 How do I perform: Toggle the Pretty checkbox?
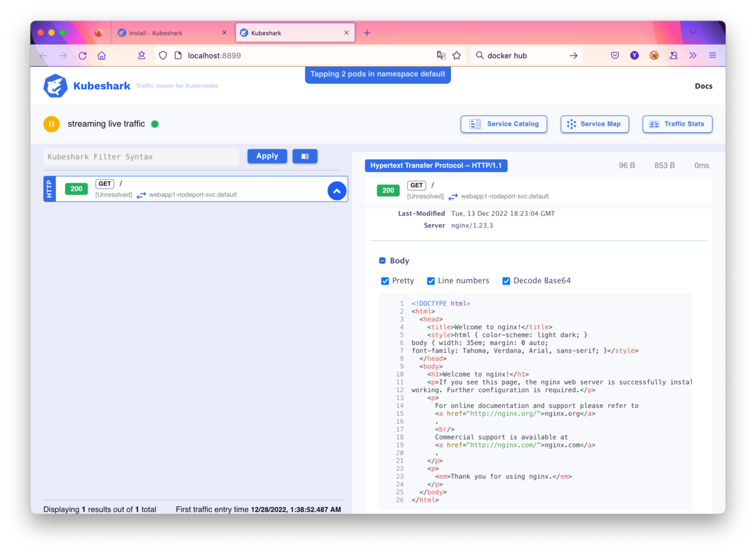coord(385,281)
